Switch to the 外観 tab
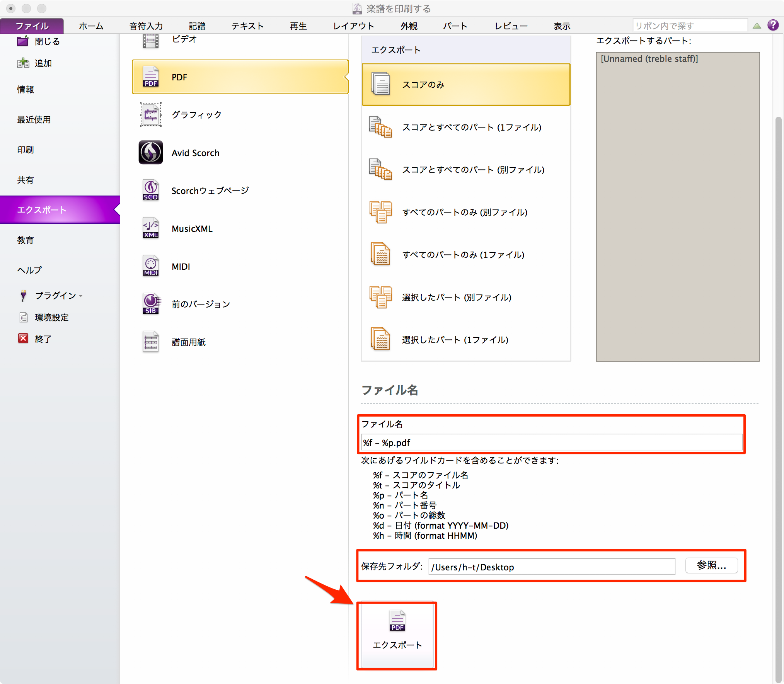The image size is (784, 684). point(409,26)
